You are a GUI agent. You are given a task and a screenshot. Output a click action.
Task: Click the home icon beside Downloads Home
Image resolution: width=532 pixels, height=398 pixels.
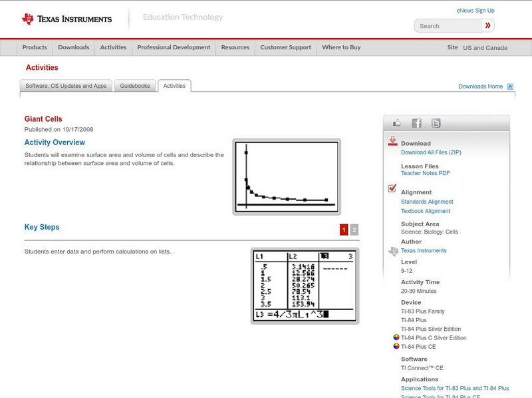point(510,87)
